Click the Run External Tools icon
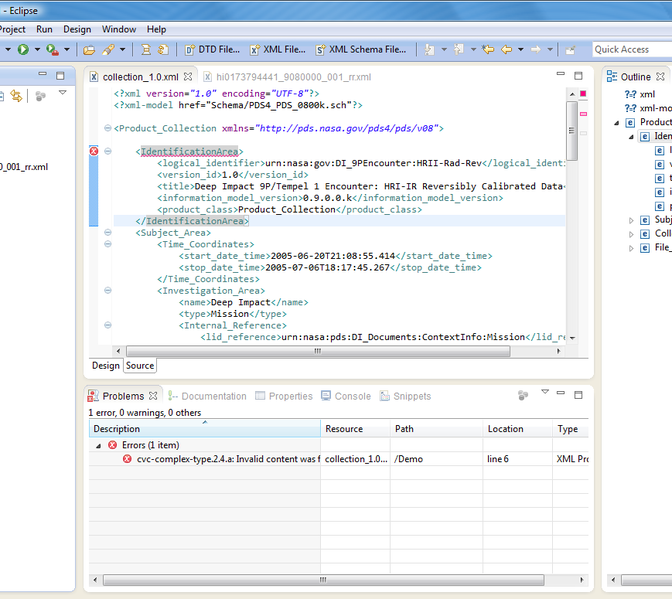Screen dimensions: 672x599 coord(52,50)
